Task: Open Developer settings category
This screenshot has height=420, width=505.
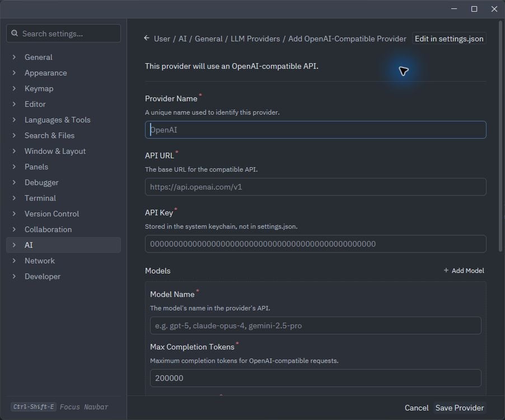Action: [63, 276]
